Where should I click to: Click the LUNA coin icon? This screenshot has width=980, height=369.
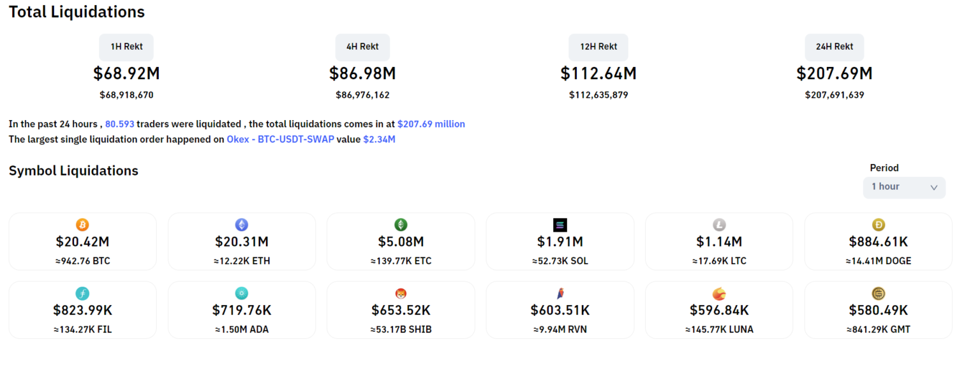(x=719, y=294)
